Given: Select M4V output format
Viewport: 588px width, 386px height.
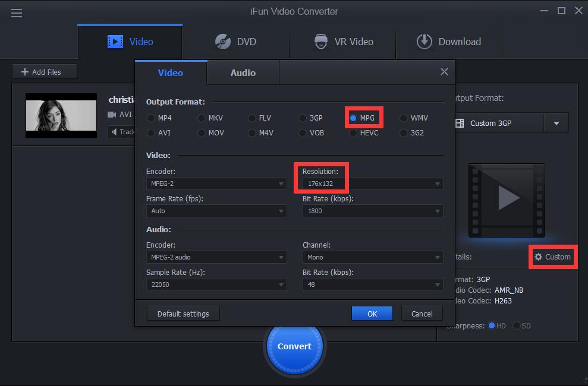Looking at the screenshot, I should (260, 133).
